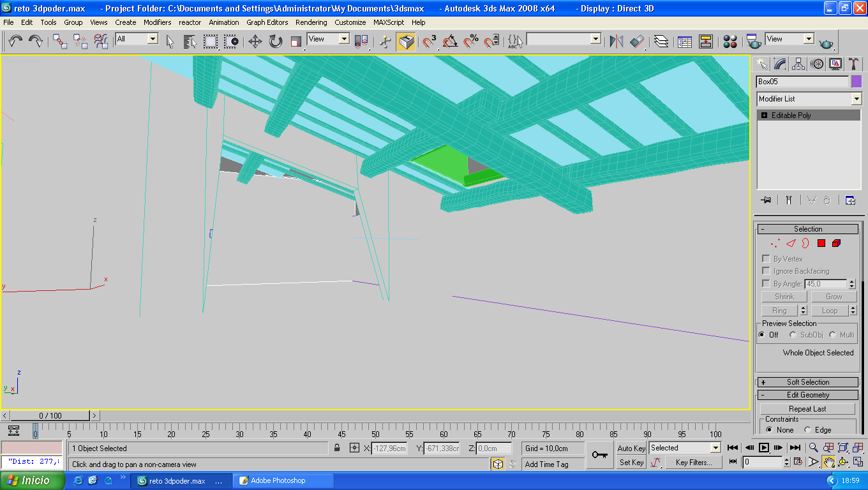Choose the Select Object arrow tool
This screenshot has width=868, height=490.
[170, 41]
